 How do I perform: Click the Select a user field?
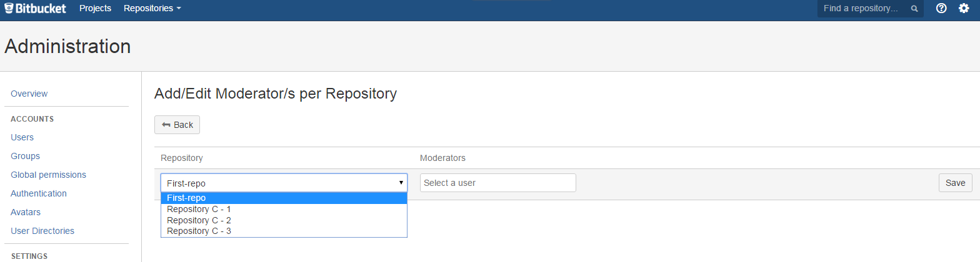(x=497, y=183)
